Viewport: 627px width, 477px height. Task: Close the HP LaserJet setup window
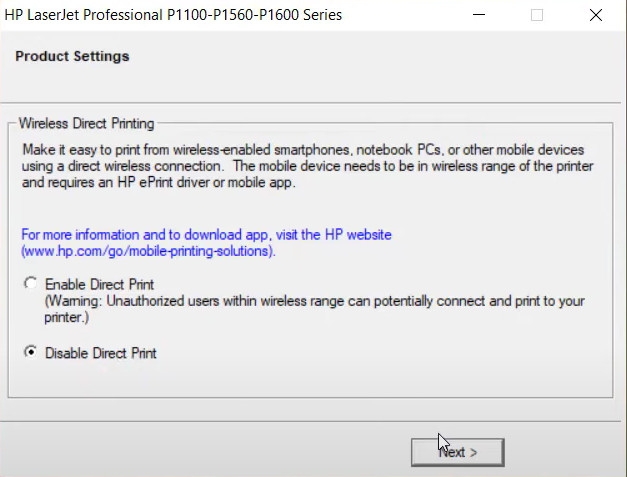pos(597,15)
